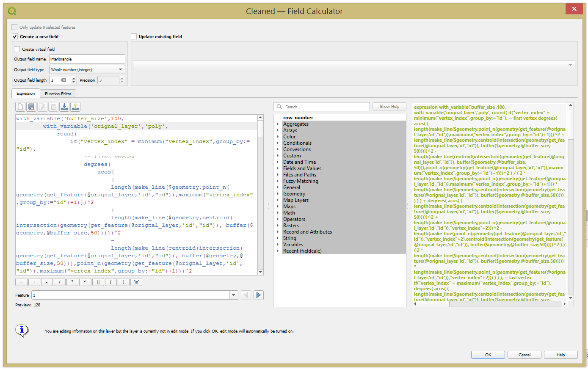The height and width of the screenshot is (369, 588).
Task: Expand the Variables function group
Action: click(278, 245)
